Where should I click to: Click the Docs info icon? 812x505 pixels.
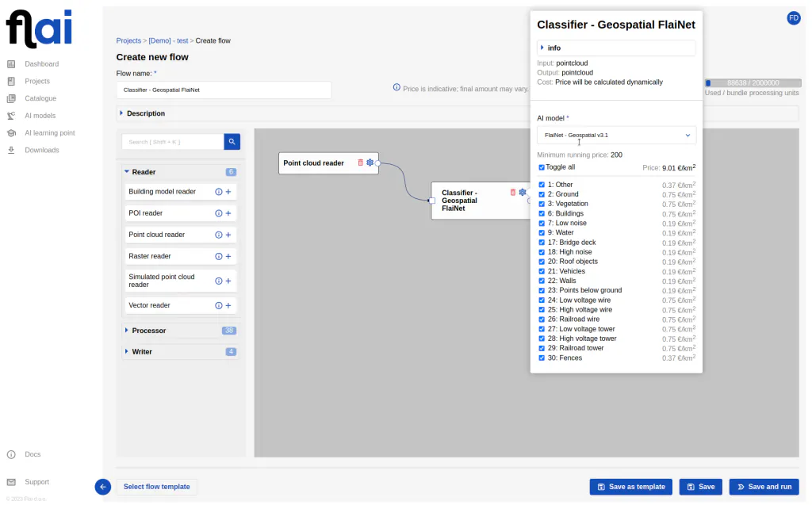pyautogui.click(x=11, y=455)
